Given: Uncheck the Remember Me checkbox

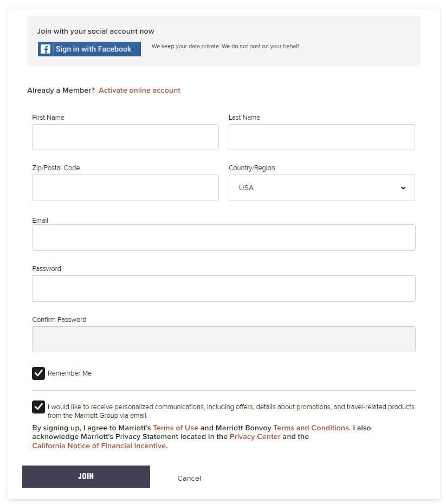Looking at the screenshot, I should tap(38, 373).
